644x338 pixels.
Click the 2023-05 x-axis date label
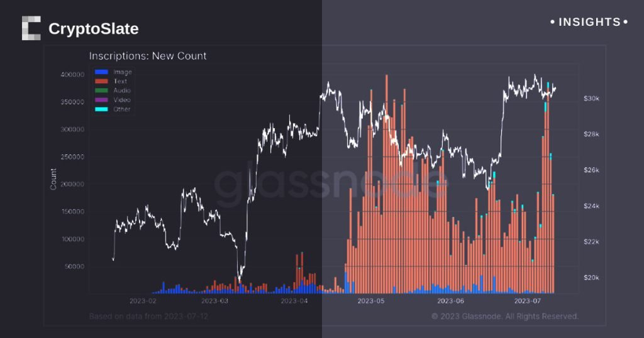click(x=371, y=301)
